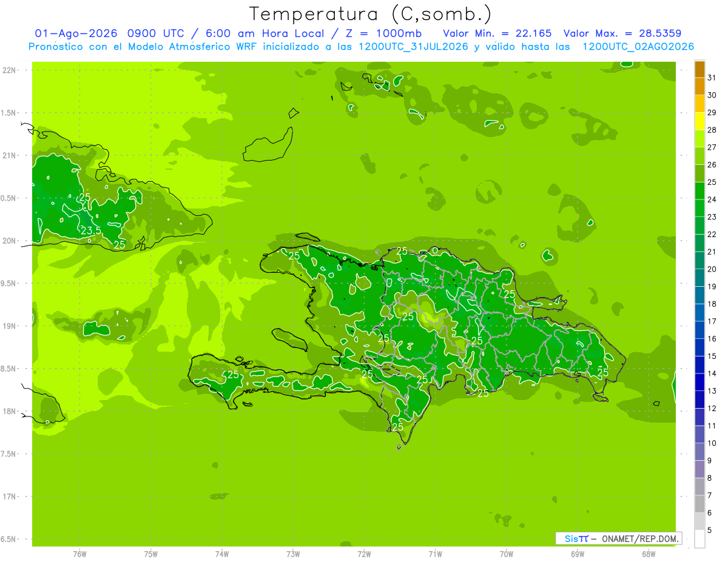The height and width of the screenshot is (562, 728).
Task: Pick the legend swatch between 28 and 29
Action: point(699,121)
